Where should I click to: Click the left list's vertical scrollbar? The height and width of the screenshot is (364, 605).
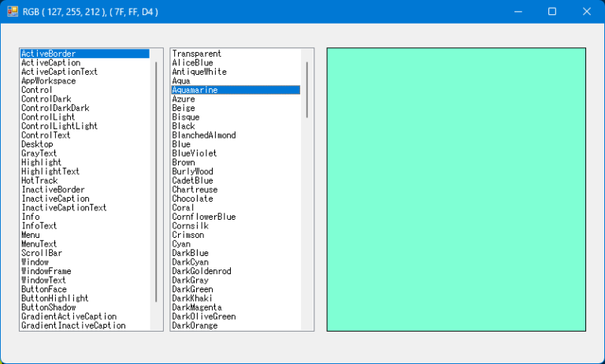click(157, 181)
